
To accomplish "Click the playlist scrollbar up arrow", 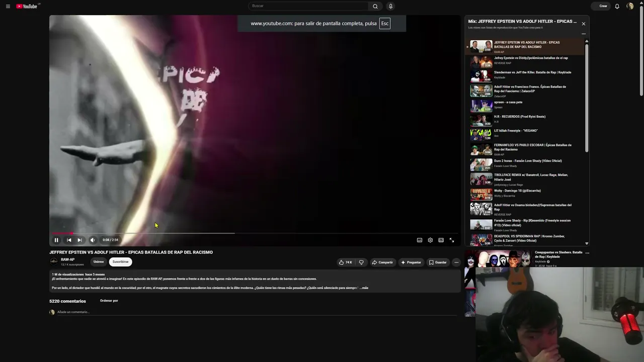I will [x=587, y=41].
